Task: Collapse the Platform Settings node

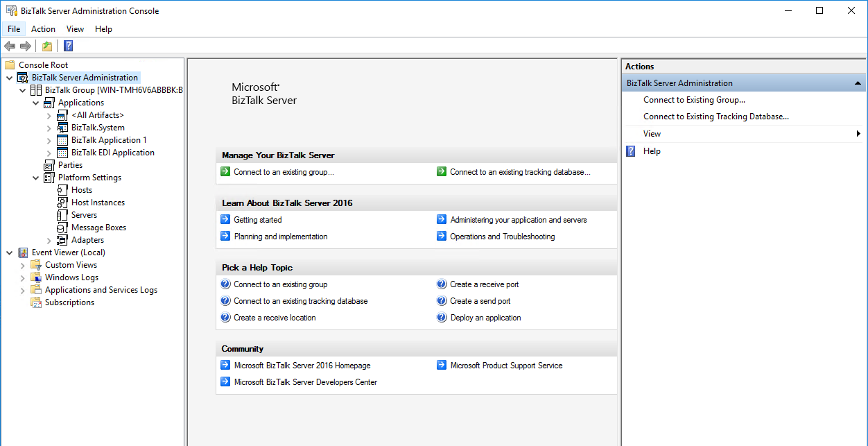Action: tap(36, 178)
